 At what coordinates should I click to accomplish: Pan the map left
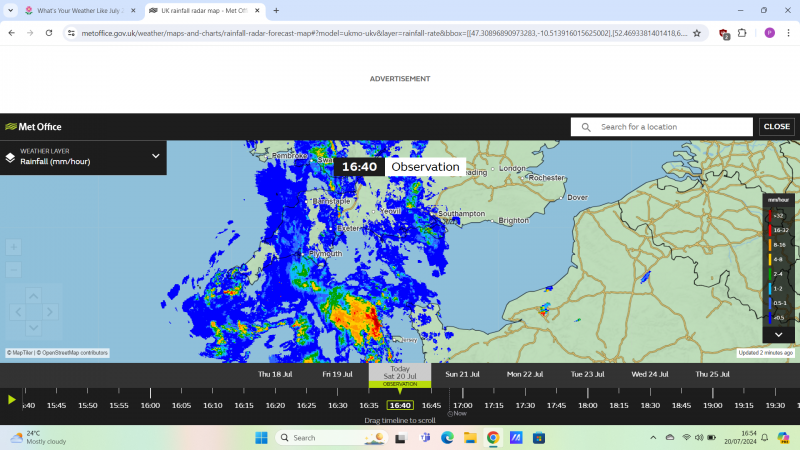(16, 311)
